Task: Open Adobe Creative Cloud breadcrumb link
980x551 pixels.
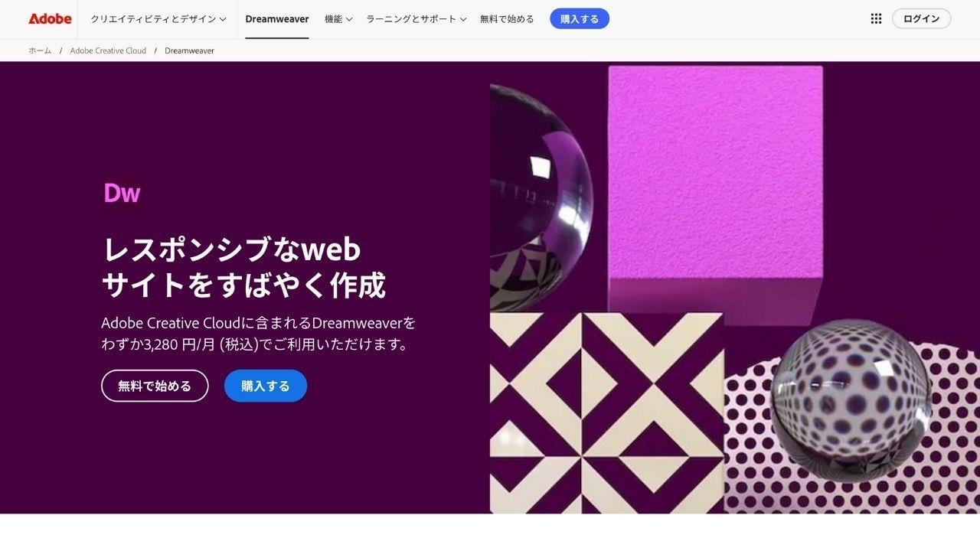Action: [108, 51]
